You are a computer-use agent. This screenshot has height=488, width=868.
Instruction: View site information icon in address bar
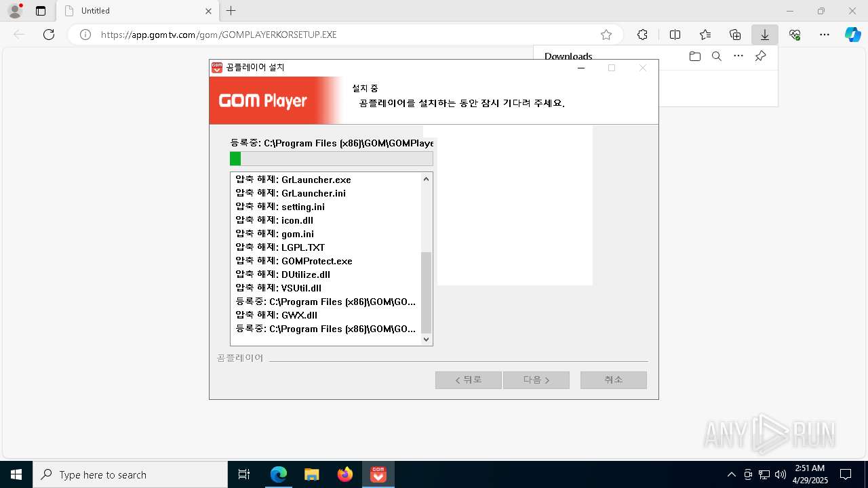[x=85, y=35]
